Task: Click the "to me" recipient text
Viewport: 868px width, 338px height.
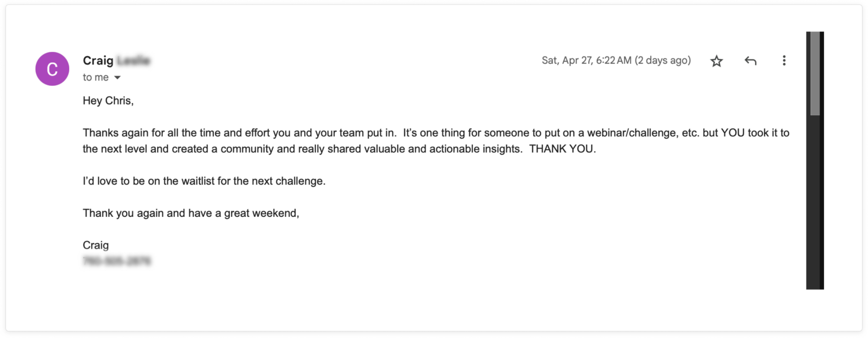Action: [95, 77]
